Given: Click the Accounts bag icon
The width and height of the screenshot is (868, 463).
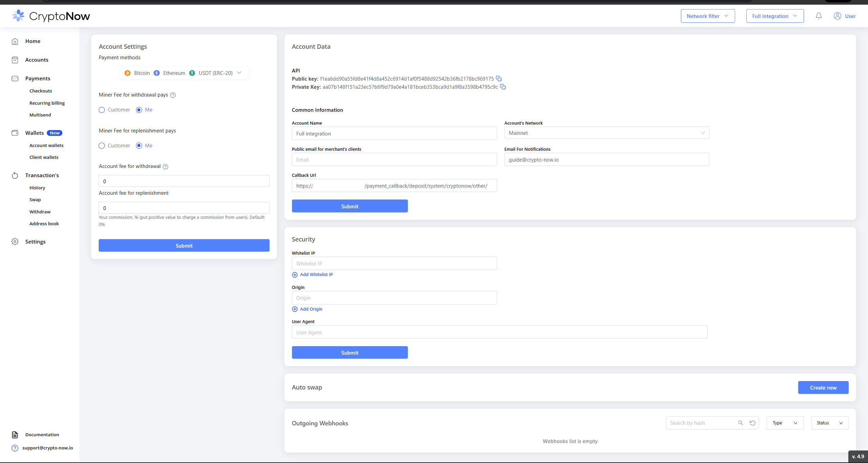Looking at the screenshot, I should (15, 60).
